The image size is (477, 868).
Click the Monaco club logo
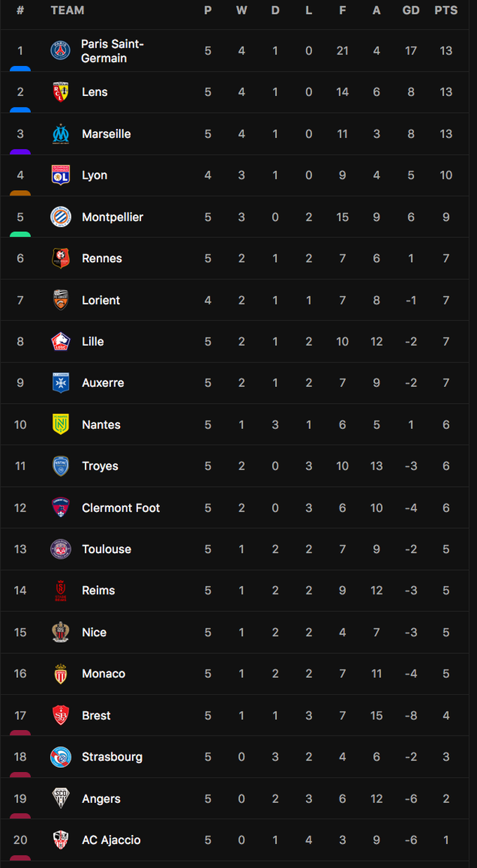pos(61,674)
